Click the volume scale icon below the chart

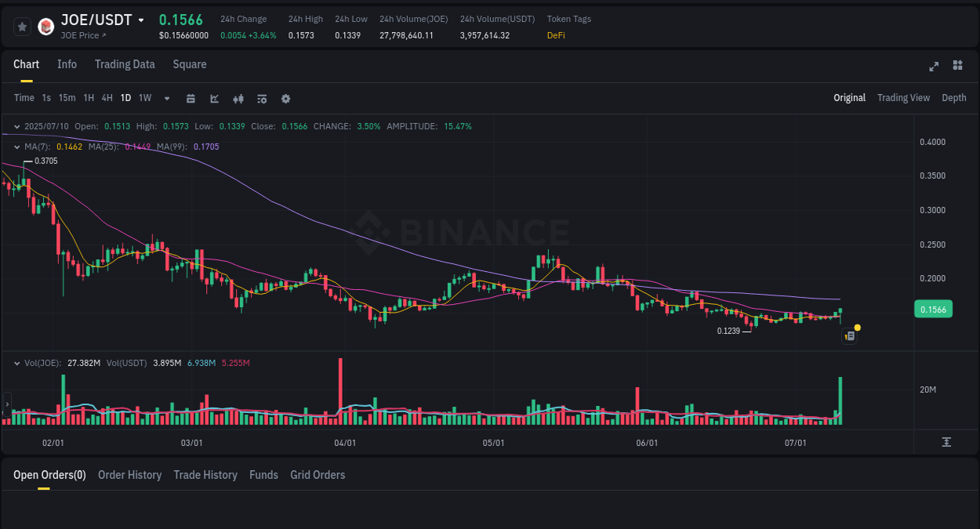946,442
